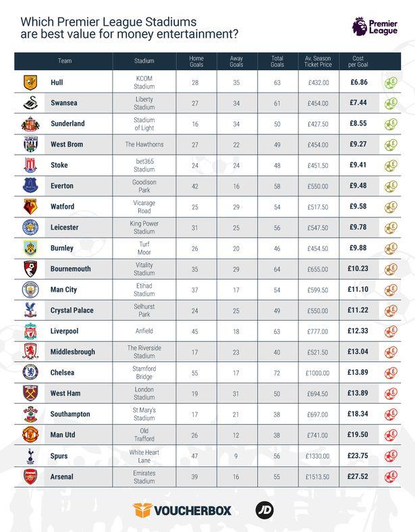Image resolution: width=415 pixels, height=532 pixels.
Task: Click the Arsenal club crest
Action: click(x=30, y=476)
